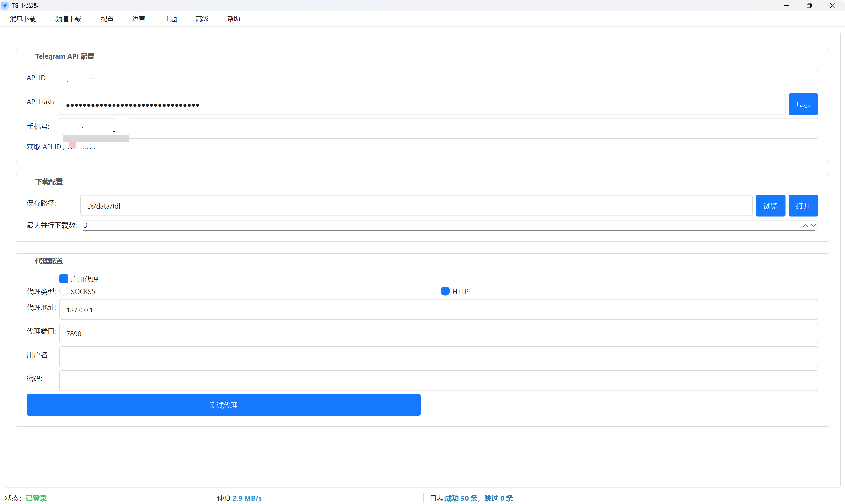Click the 代理端口 field showing 7890
This screenshot has width=845, height=504.
pos(438,334)
